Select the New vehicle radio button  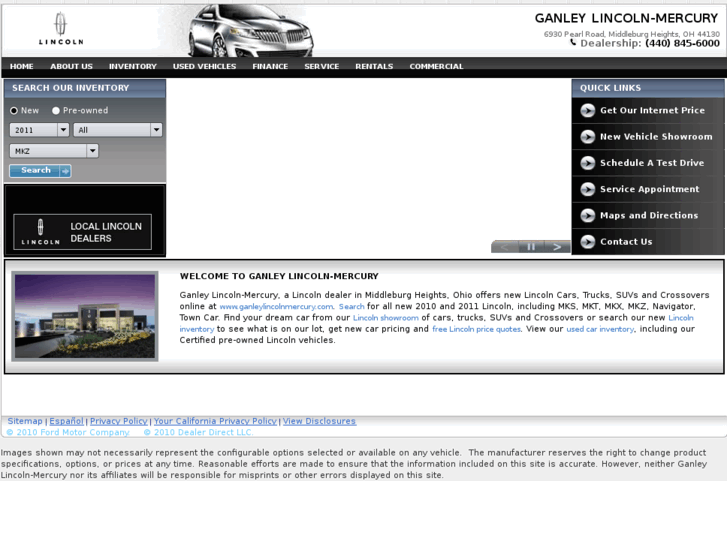tap(14, 110)
